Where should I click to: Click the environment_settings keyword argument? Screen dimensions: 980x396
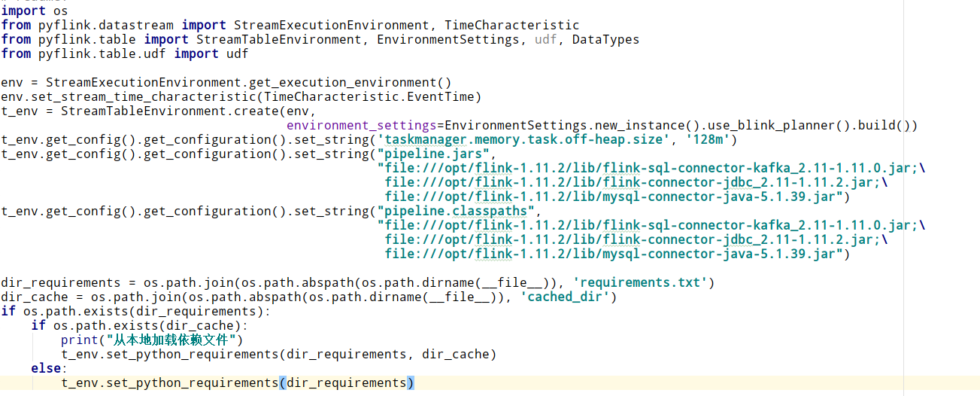(x=361, y=125)
